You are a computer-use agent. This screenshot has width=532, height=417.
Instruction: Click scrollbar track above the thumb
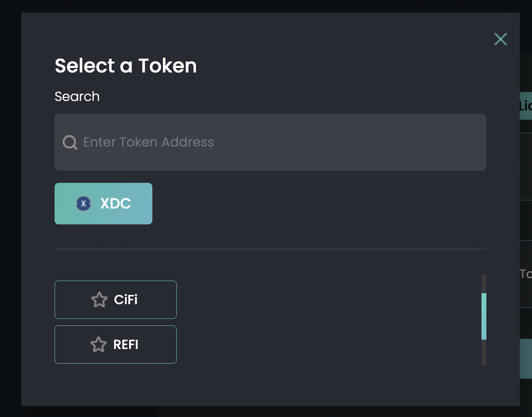(x=484, y=283)
